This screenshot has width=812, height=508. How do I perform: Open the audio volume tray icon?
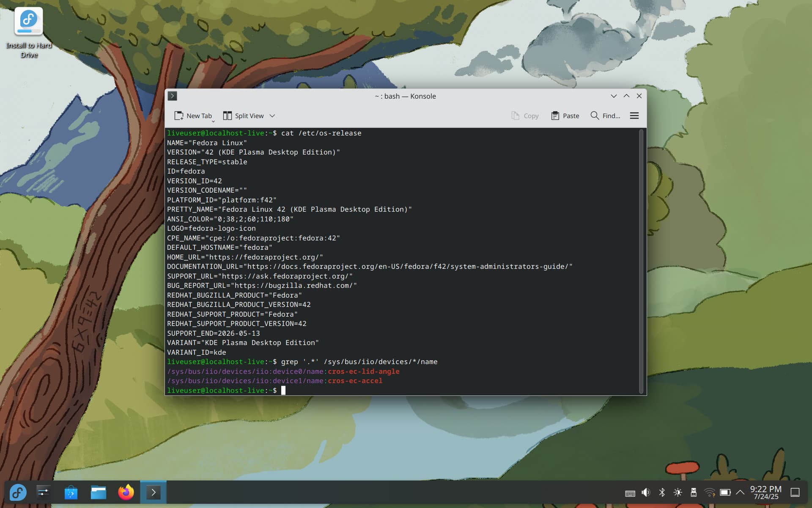point(646,492)
